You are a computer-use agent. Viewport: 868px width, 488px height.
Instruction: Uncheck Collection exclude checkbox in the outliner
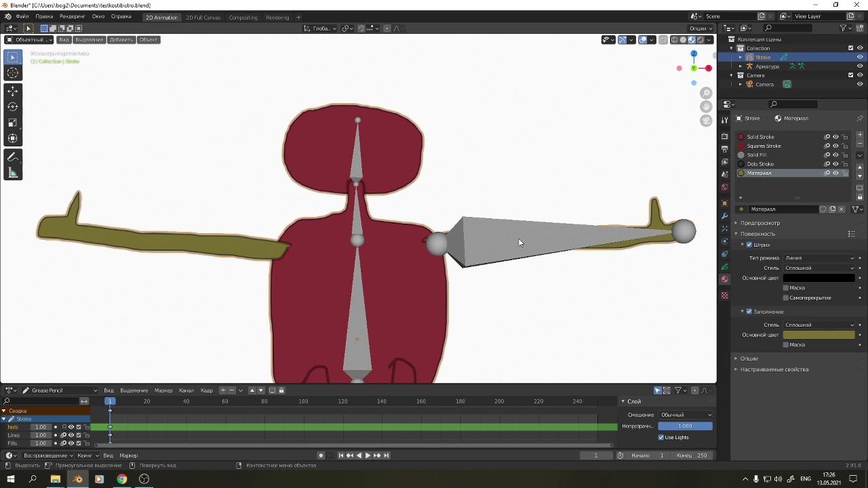click(x=850, y=48)
